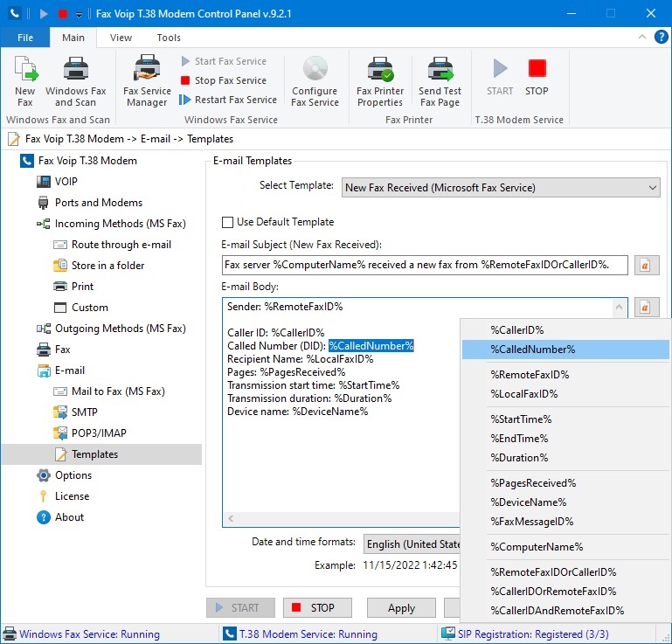Viewport: 672px width, 644px height.
Task: Switch to the Main ribbon tab
Action: pyautogui.click(x=73, y=38)
